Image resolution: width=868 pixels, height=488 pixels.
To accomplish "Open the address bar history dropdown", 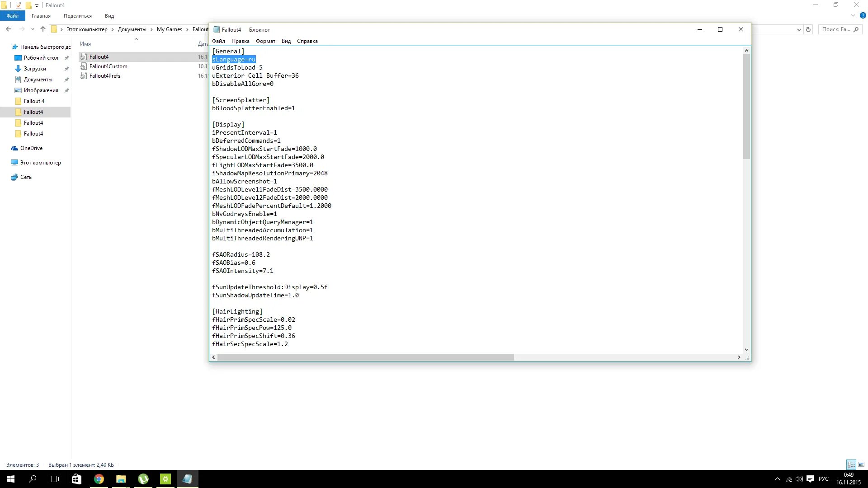I will tap(799, 29).
